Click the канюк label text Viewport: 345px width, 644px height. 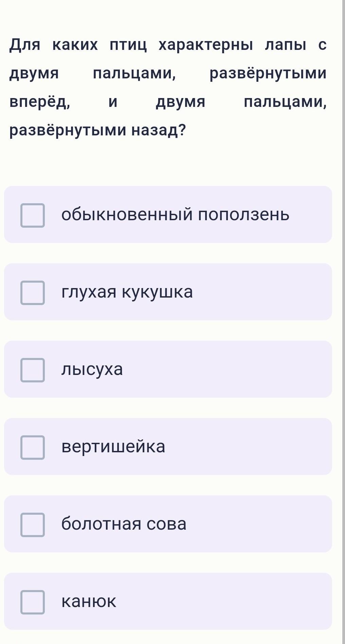(89, 601)
